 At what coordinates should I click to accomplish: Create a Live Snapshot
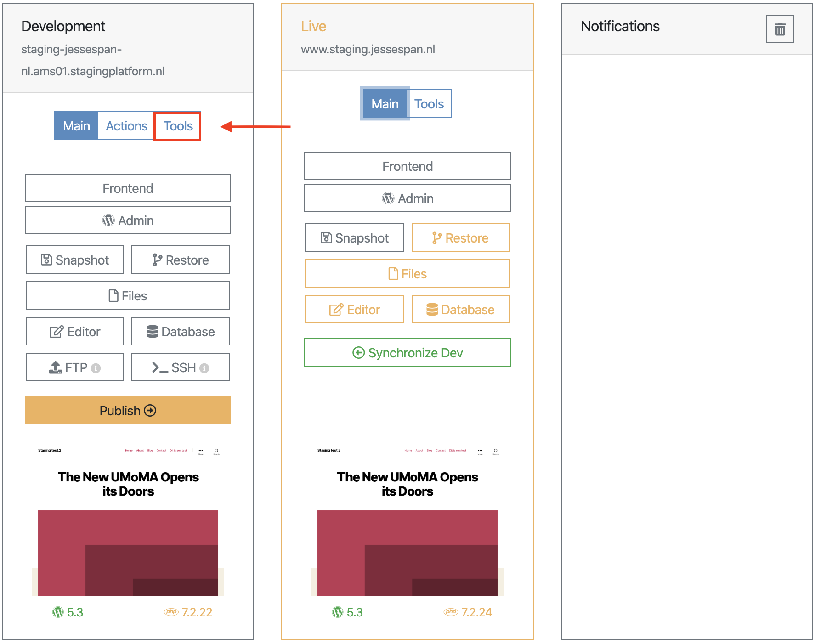(355, 237)
